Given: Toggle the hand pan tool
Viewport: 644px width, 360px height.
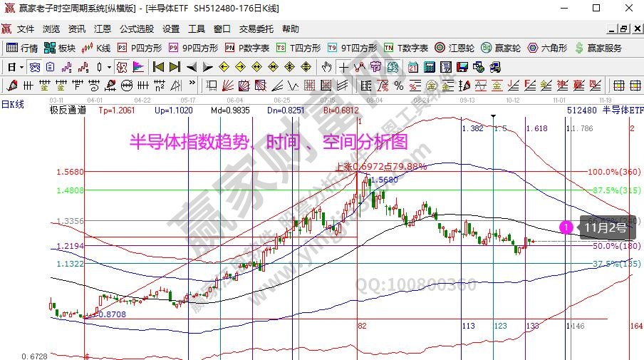Looking at the screenshot, I should point(326,67).
